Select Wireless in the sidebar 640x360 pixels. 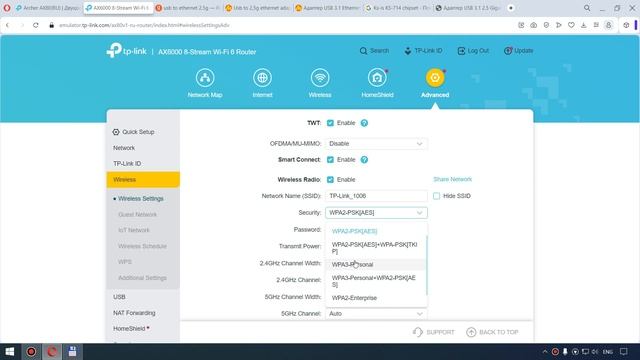point(143,180)
